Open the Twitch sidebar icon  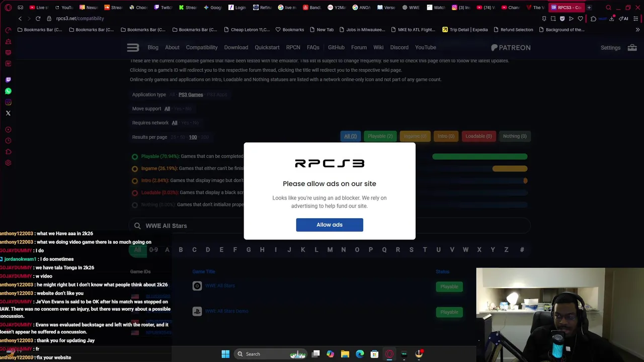tap(8, 80)
